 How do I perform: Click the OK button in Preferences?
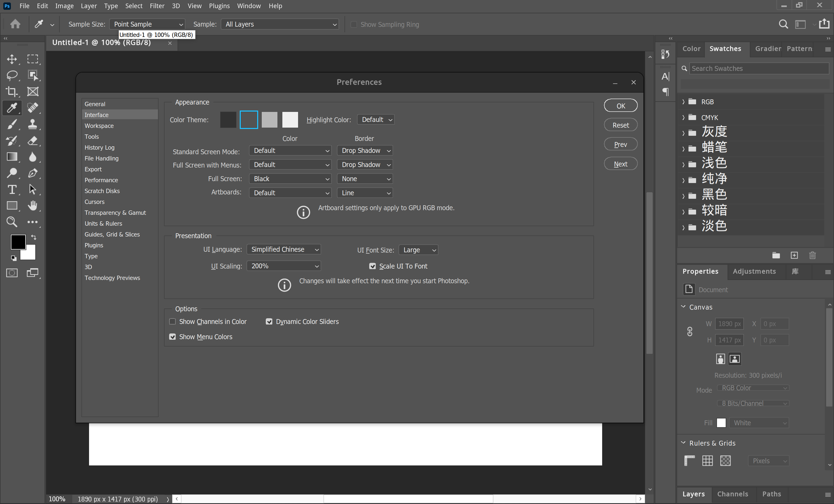[620, 106]
